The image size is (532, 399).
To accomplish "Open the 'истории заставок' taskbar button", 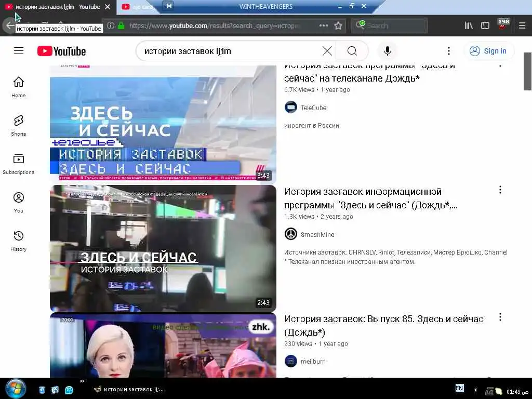I will tap(129, 389).
